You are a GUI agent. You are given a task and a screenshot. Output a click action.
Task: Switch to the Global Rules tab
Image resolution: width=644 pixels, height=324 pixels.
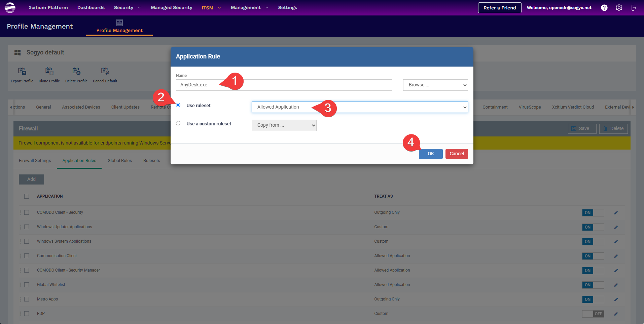point(120,161)
